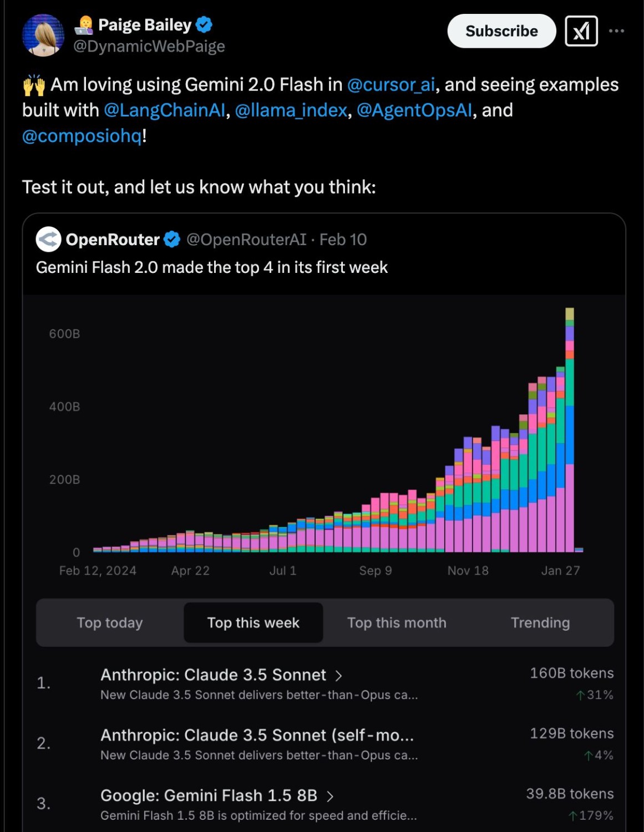Click OpenRouter's verified checkmark badge
This screenshot has height=832, width=644.
[x=173, y=240]
